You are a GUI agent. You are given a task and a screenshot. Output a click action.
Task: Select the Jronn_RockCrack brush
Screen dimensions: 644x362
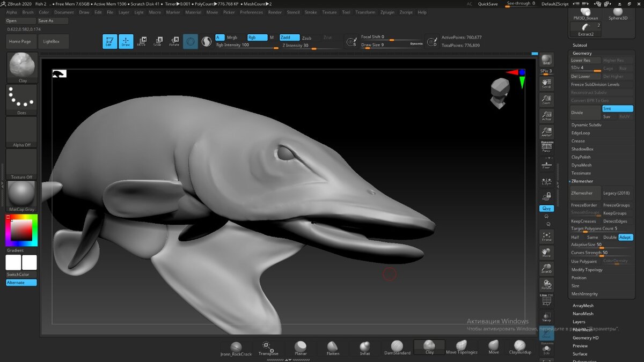click(236, 348)
